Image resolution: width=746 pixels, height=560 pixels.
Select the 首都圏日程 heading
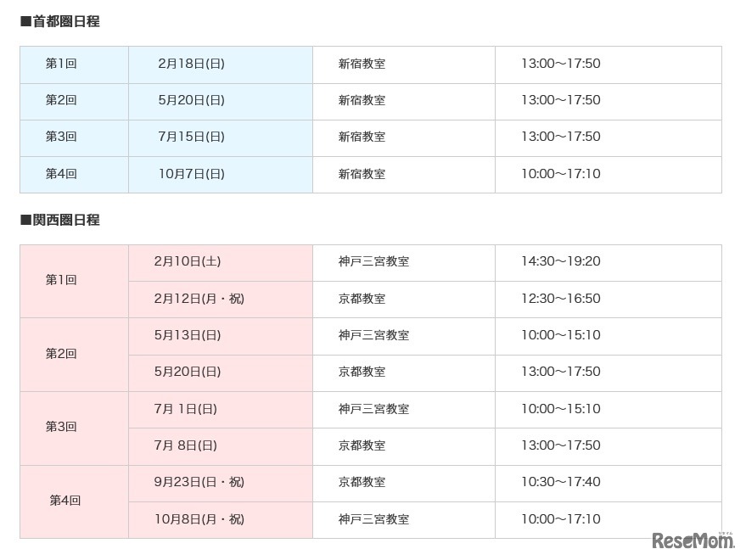pyautogui.click(x=60, y=22)
